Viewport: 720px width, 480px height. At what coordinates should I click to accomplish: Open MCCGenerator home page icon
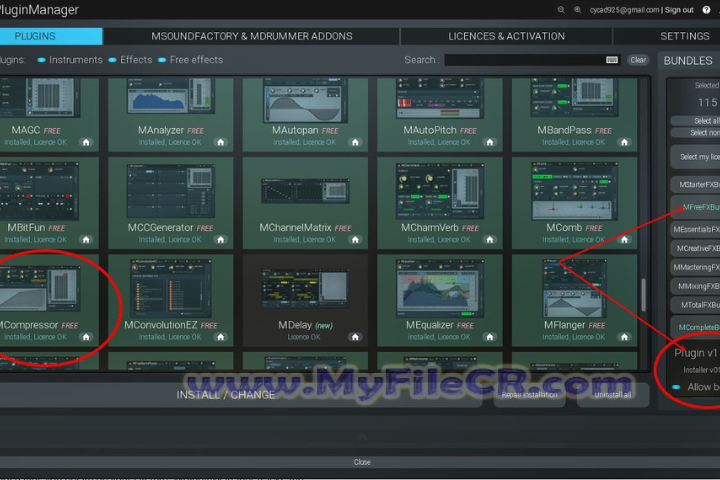pos(220,240)
